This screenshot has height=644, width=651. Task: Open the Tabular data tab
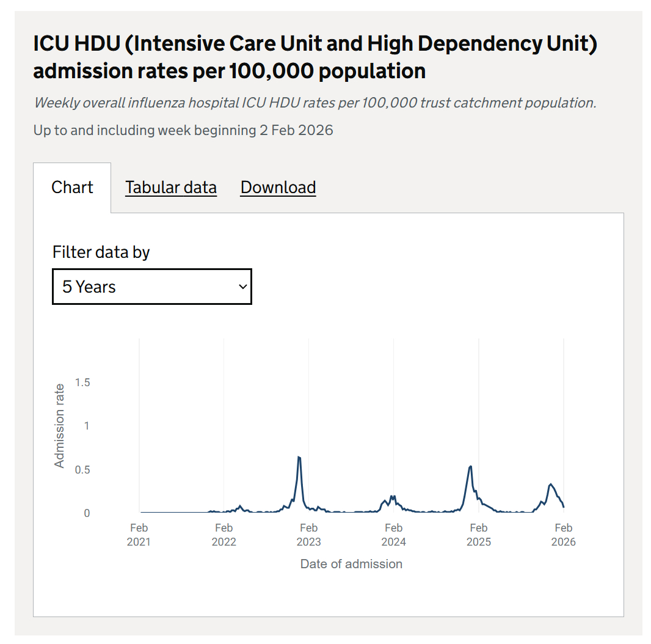(171, 188)
